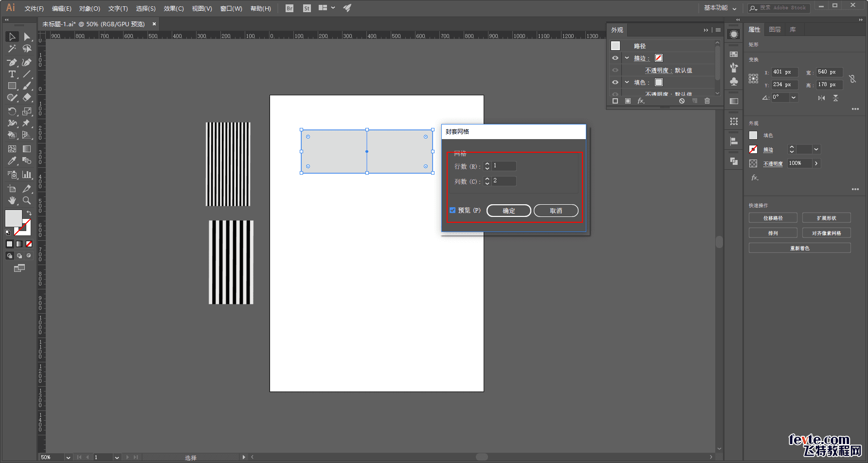
Task: Open the rotation angle dropdown
Action: click(x=794, y=97)
